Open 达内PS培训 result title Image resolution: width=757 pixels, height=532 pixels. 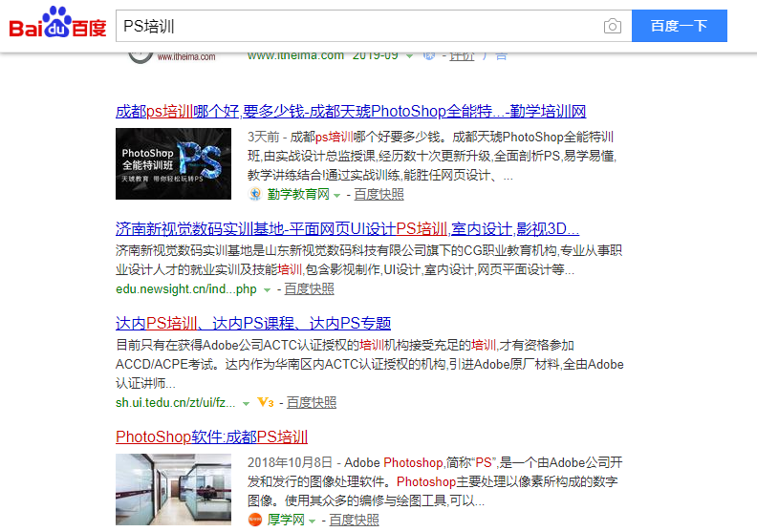[253, 323]
